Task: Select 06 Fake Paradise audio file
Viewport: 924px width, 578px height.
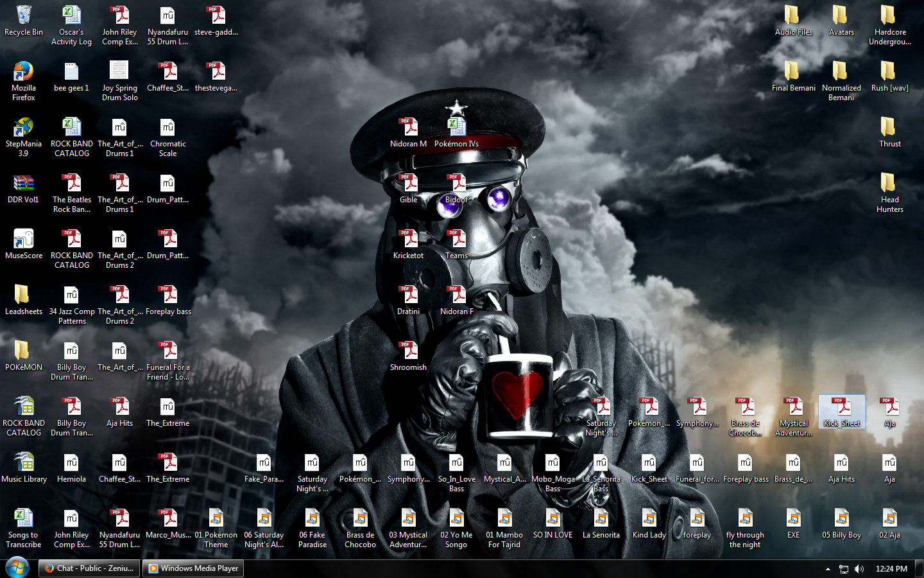Action: pos(312,529)
